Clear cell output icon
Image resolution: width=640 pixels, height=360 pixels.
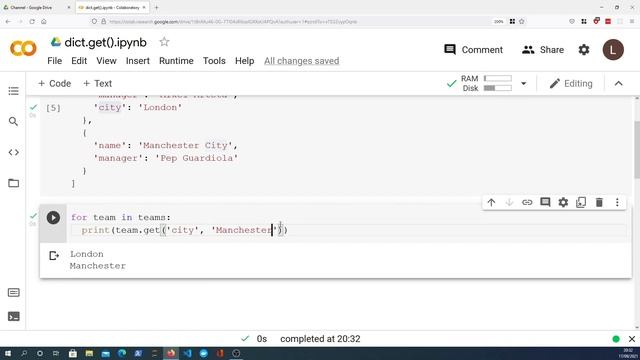[x=54, y=256]
